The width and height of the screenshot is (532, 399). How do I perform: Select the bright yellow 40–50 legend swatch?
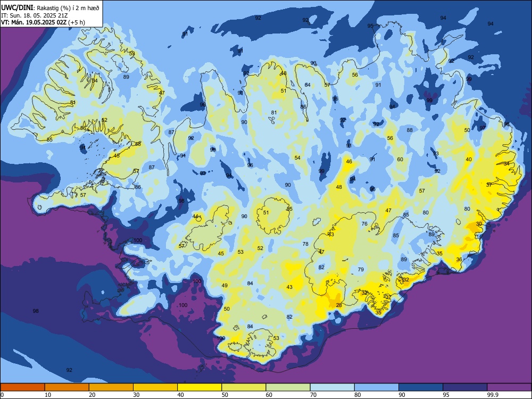click(x=199, y=387)
